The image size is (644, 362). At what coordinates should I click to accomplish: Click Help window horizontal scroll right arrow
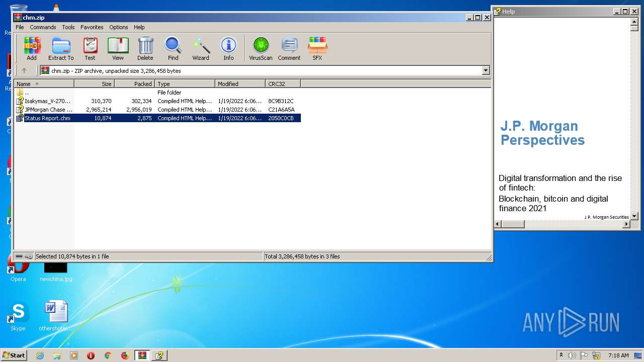coord(626,224)
